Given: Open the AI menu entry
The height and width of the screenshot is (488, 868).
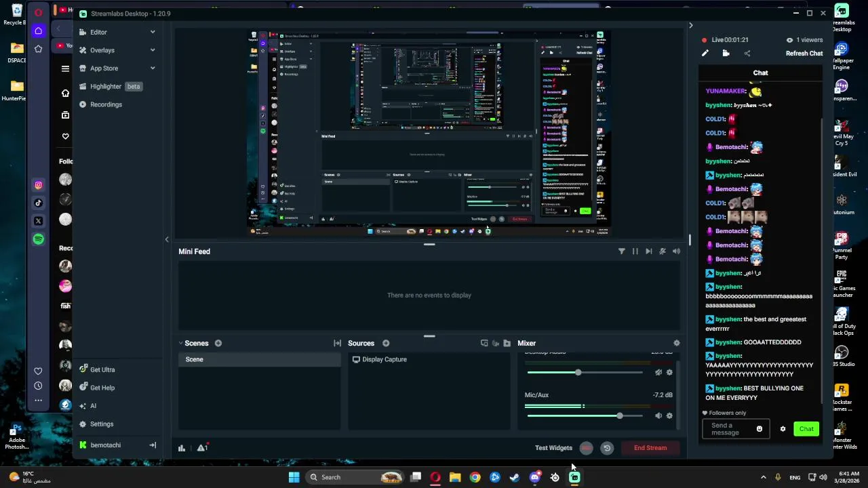Looking at the screenshot, I should pos(93,406).
